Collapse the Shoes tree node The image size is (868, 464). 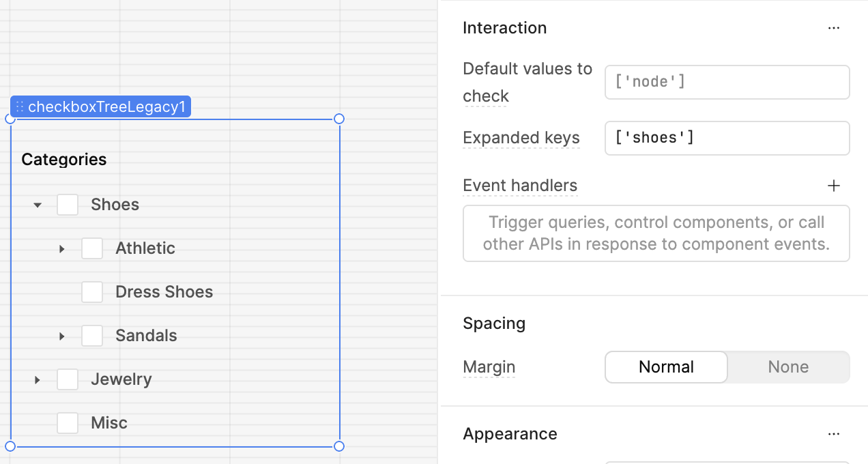38,204
